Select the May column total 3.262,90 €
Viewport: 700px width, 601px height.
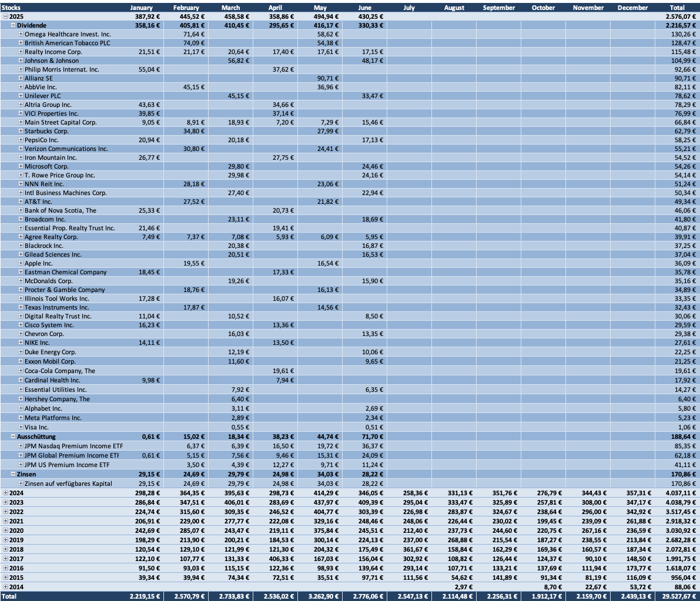pyautogui.click(x=324, y=596)
